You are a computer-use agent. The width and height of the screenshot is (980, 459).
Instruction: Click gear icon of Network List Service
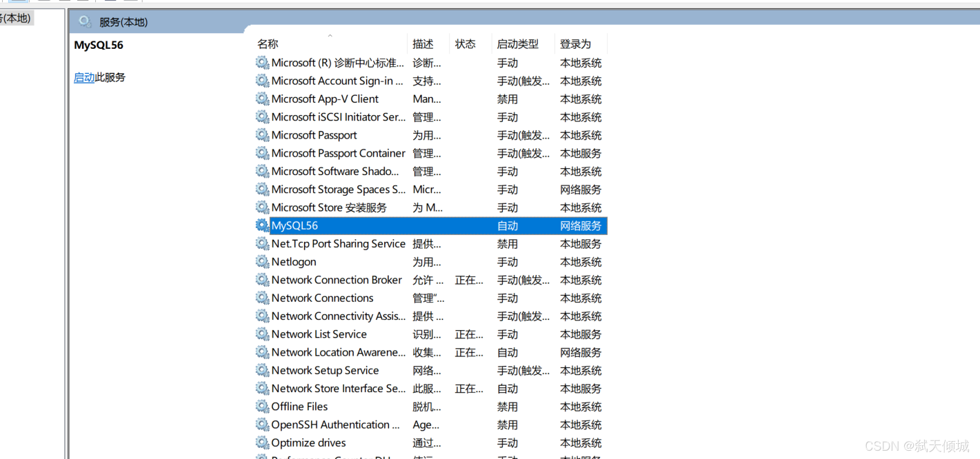pos(262,334)
